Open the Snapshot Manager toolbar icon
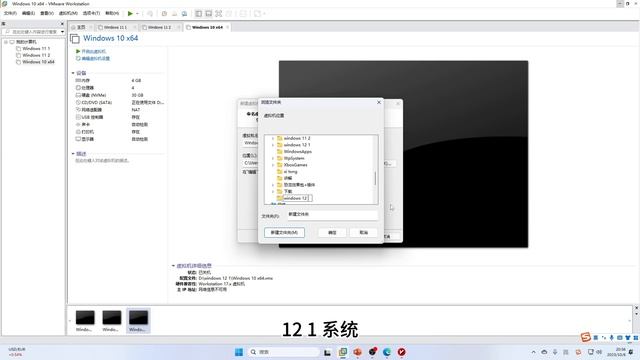Image resolution: width=640 pixels, height=360 pixels. point(184,13)
